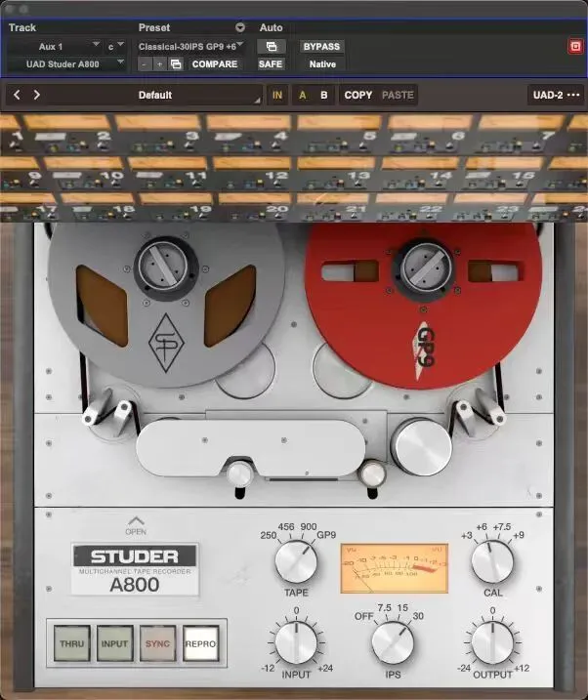Click the PASTE button
Screen dimensions: 588x700
point(398,95)
